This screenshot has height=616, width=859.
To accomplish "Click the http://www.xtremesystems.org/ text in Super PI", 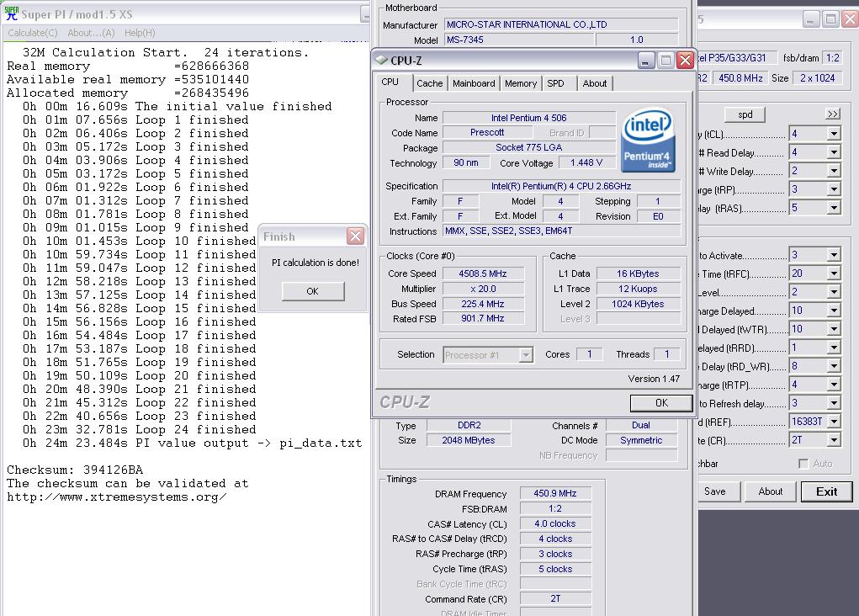I will (x=117, y=497).
